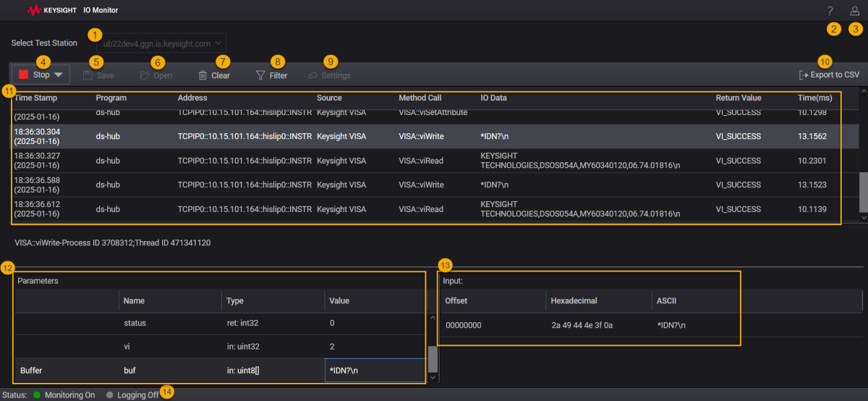The height and width of the screenshot is (401, 868).
Task: Open the help question mark icon
Action: [x=830, y=11]
